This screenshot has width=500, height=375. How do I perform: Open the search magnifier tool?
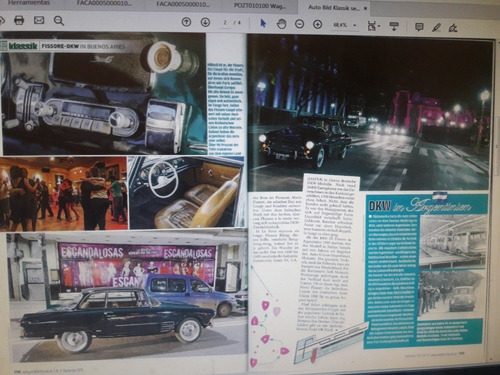[59, 21]
